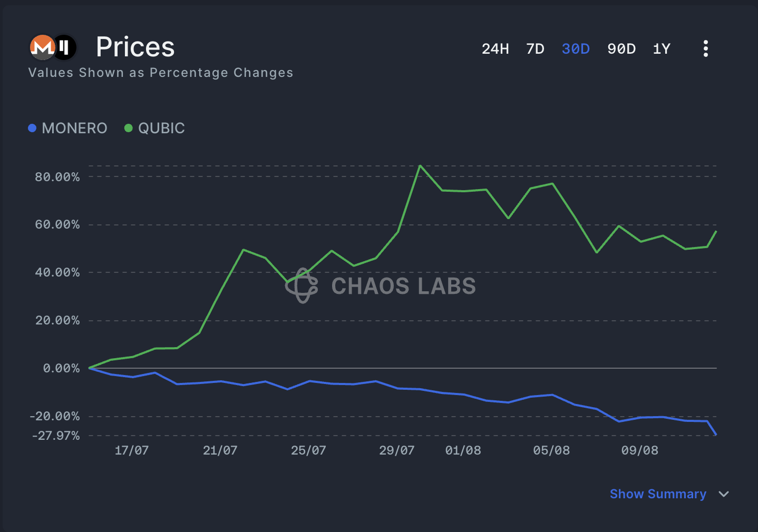758x532 pixels.
Task: Switch to the 24H timeframe
Action: pyautogui.click(x=495, y=48)
